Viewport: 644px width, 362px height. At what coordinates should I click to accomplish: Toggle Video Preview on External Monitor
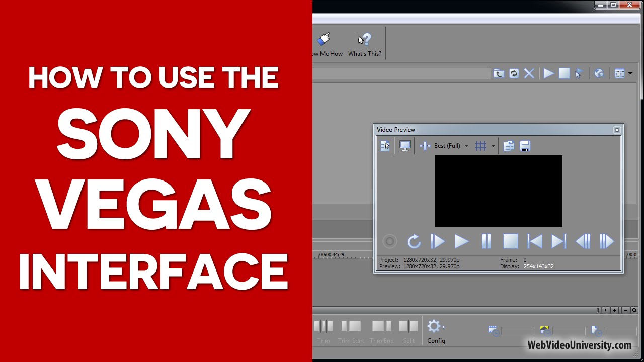pyautogui.click(x=405, y=146)
